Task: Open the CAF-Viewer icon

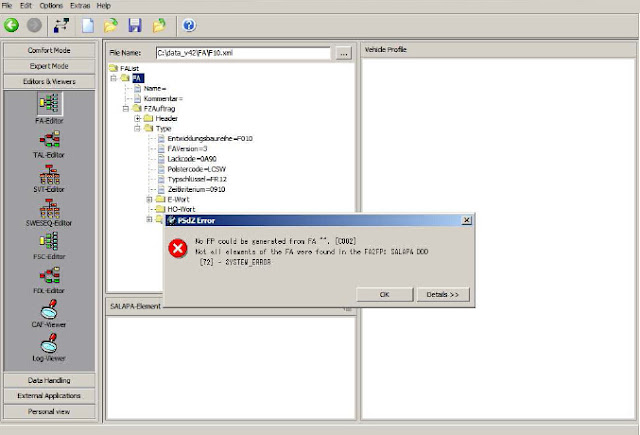Action: point(49,309)
